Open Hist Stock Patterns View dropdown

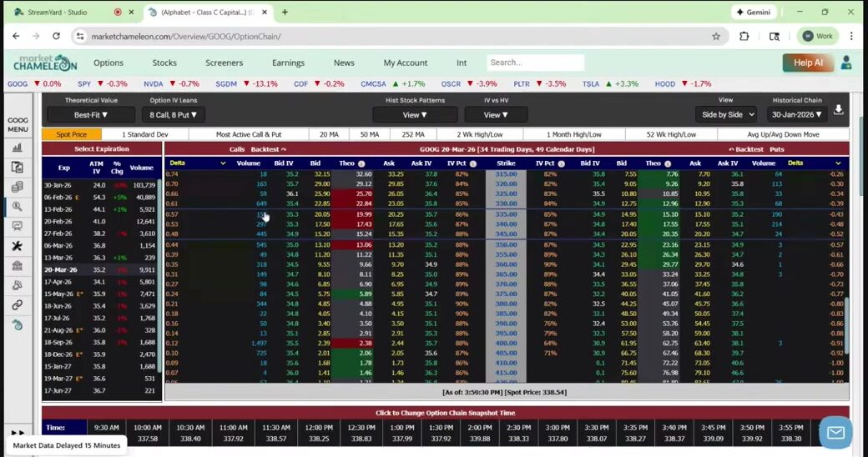click(x=415, y=114)
